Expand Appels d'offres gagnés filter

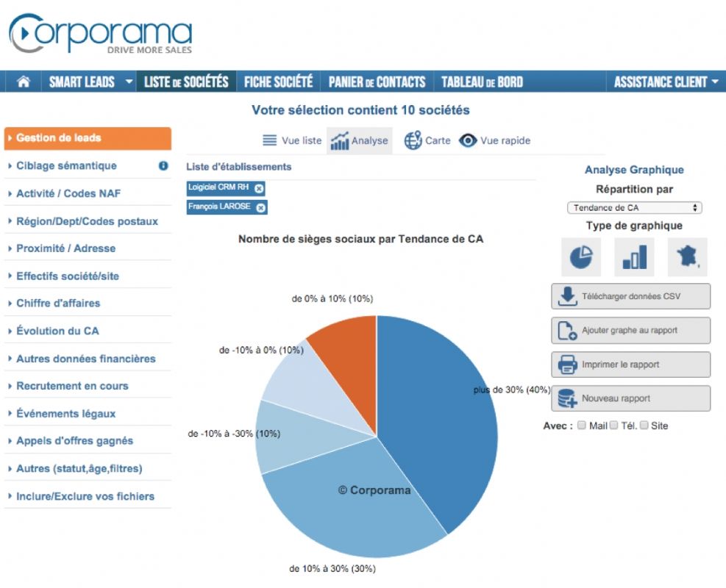(x=74, y=440)
